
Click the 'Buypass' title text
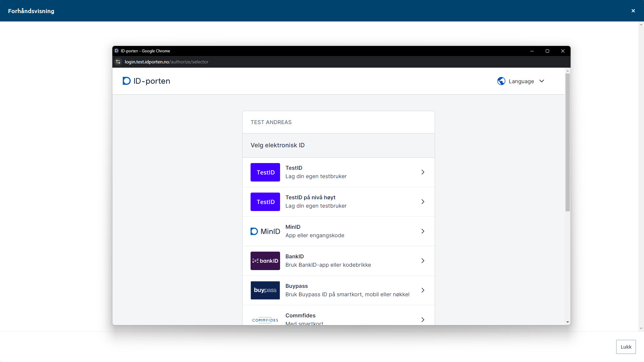[297, 286]
